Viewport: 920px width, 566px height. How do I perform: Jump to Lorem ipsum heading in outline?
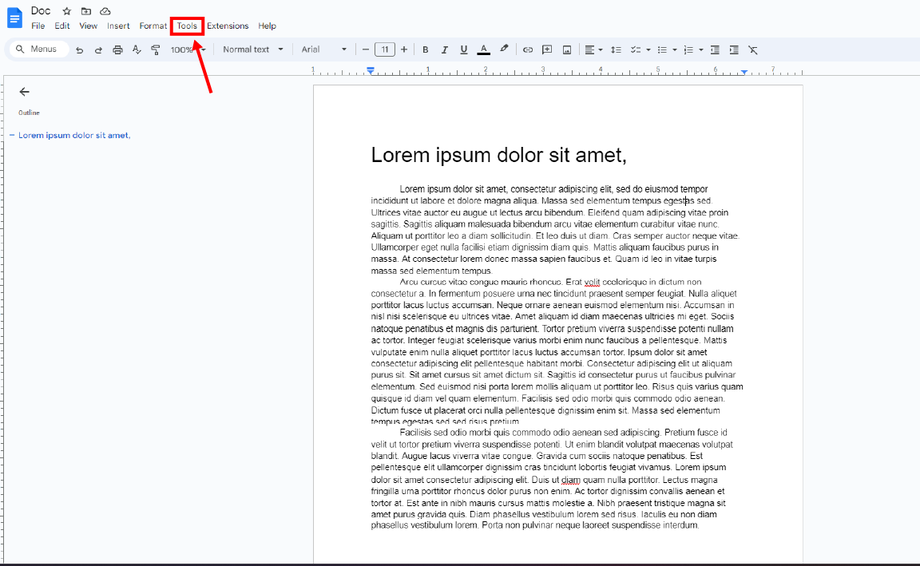pos(74,135)
